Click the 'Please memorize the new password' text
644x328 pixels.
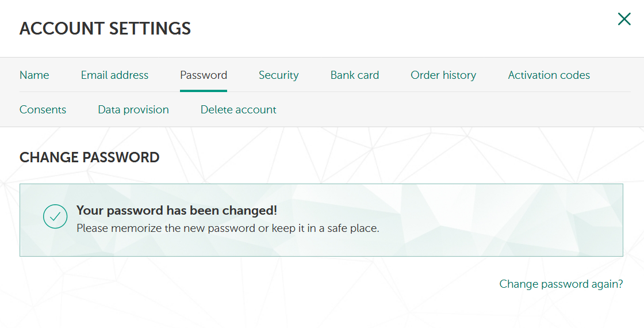228,228
